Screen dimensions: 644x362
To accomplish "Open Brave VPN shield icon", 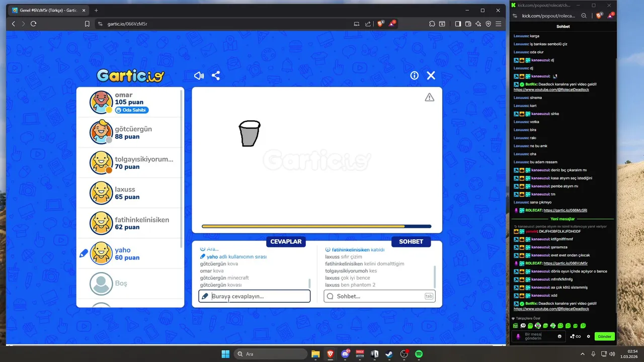I will point(488,24).
